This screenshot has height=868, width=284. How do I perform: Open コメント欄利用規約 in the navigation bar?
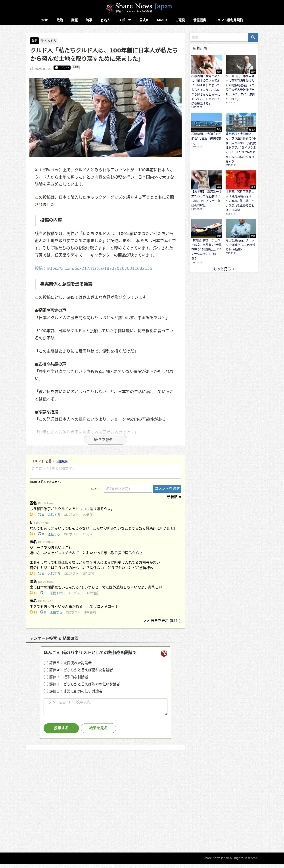click(x=228, y=20)
